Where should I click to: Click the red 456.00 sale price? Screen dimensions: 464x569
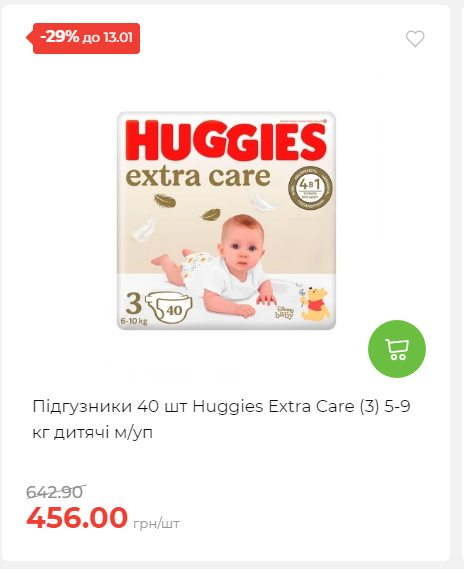77,517
